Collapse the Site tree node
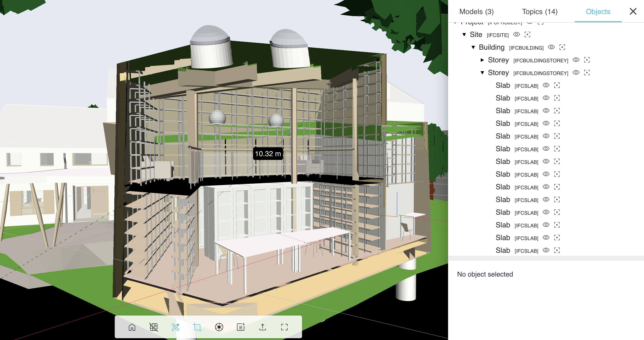644x340 pixels. point(464,35)
